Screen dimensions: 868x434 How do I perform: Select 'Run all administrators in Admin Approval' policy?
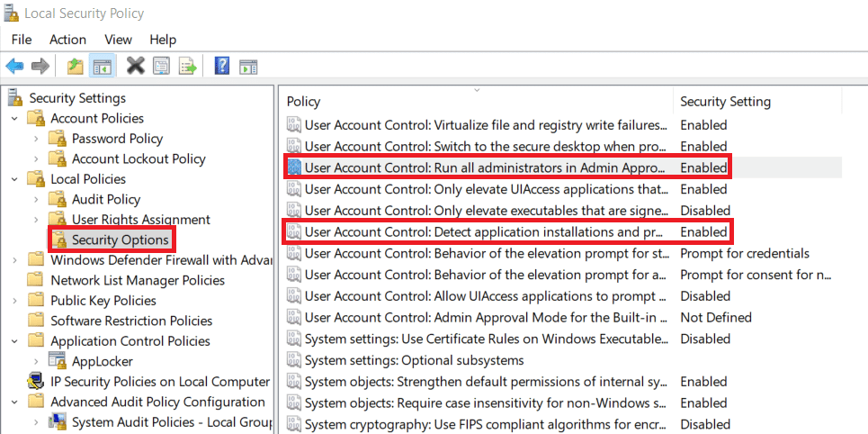coord(486,167)
